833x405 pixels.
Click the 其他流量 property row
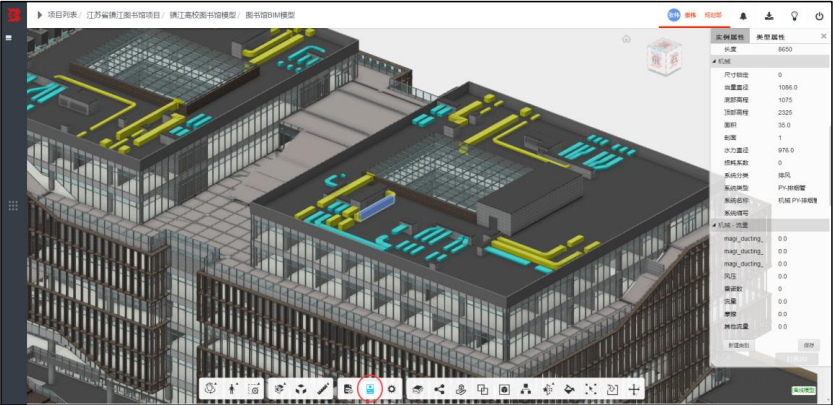click(769, 326)
